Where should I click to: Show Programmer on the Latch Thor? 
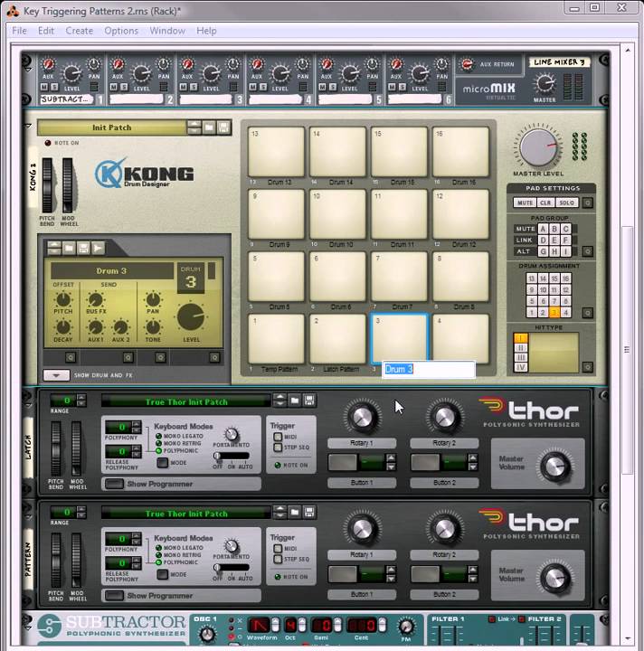(x=114, y=484)
